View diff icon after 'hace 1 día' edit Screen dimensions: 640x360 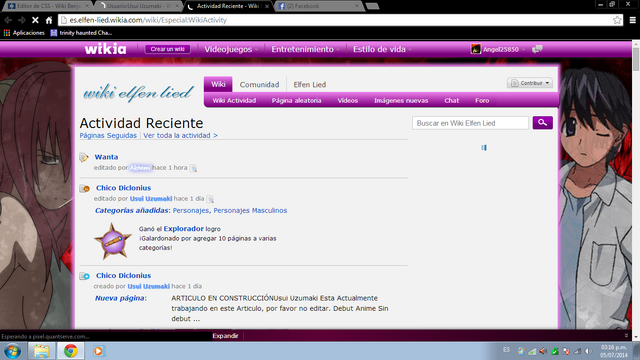click(210, 199)
